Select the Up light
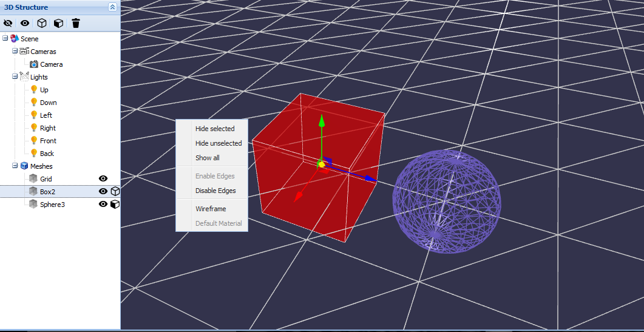644x332 pixels. tap(44, 90)
